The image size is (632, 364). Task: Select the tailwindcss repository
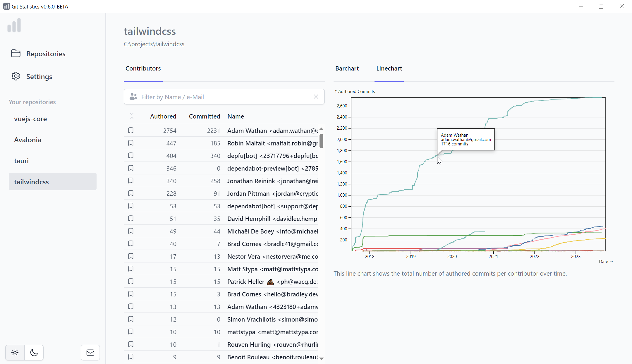coord(53,181)
